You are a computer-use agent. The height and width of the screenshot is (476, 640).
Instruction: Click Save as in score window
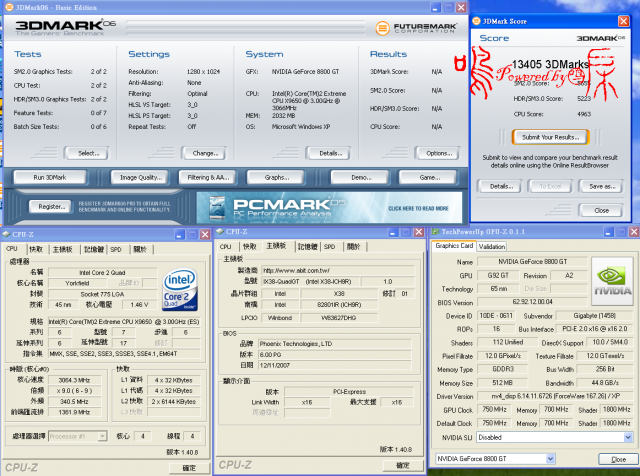pyautogui.click(x=601, y=186)
